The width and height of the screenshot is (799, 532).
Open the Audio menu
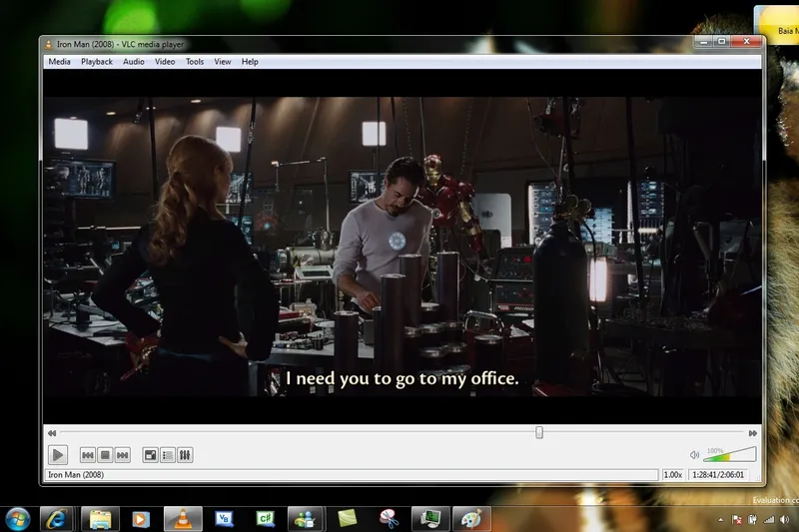pyautogui.click(x=134, y=62)
